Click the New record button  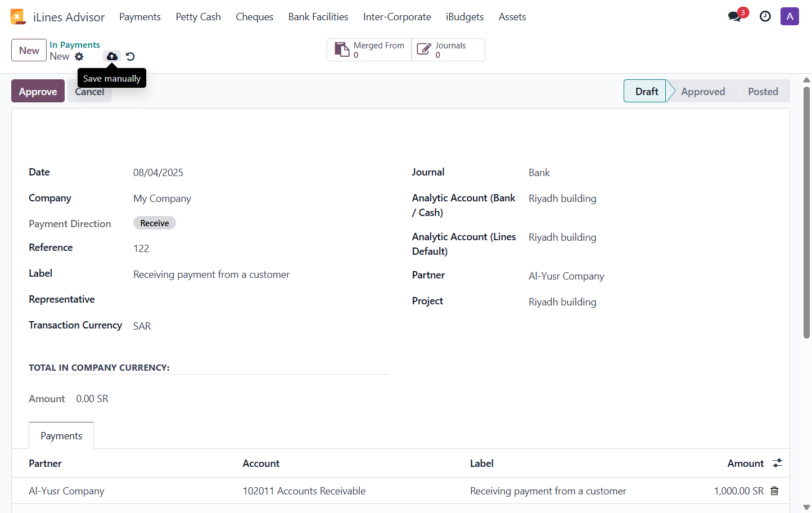pyautogui.click(x=29, y=50)
